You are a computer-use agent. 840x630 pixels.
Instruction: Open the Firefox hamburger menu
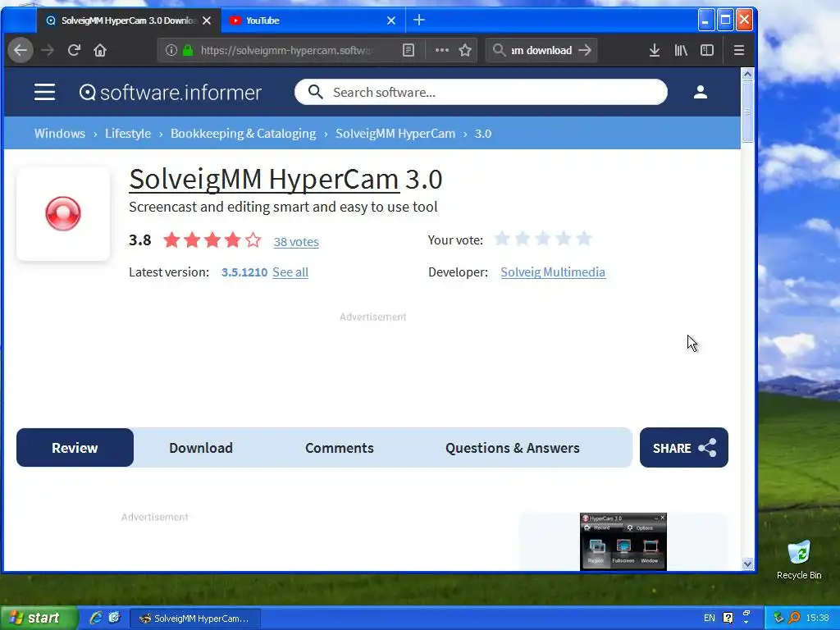pos(739,50)
